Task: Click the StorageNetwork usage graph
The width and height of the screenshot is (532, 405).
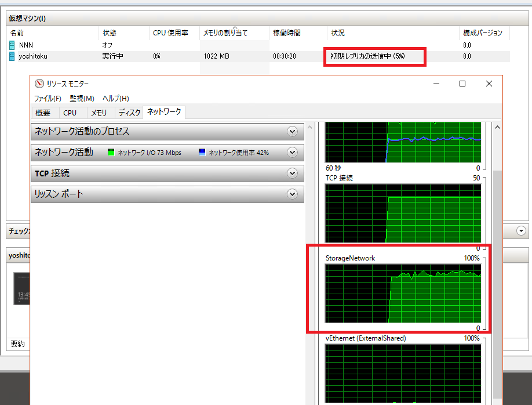Action: [x=403, y=294]
